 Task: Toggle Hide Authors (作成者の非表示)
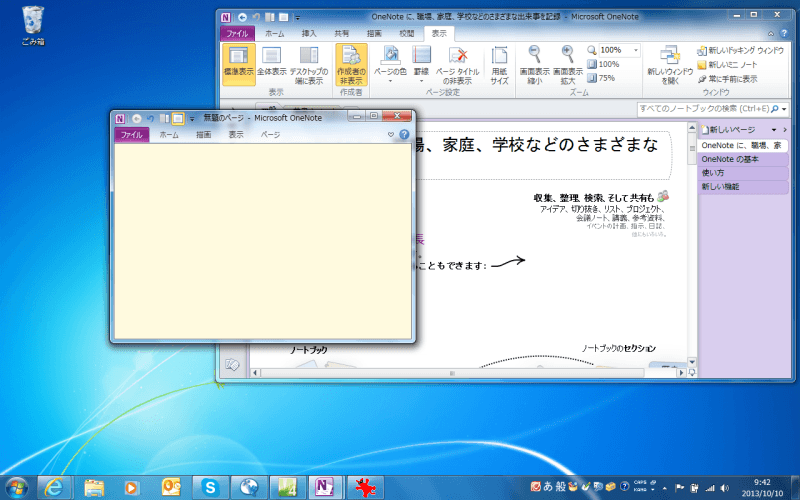pyautogui.click(x=351, y=64)
